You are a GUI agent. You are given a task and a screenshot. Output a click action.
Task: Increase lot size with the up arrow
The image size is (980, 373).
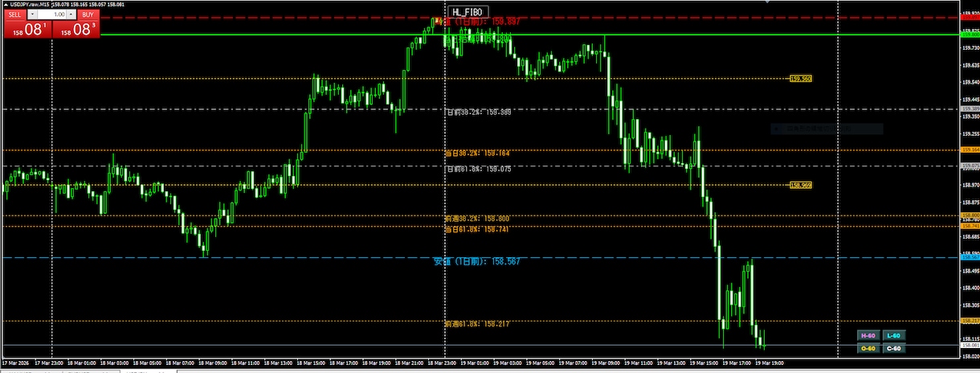[72, 14]
